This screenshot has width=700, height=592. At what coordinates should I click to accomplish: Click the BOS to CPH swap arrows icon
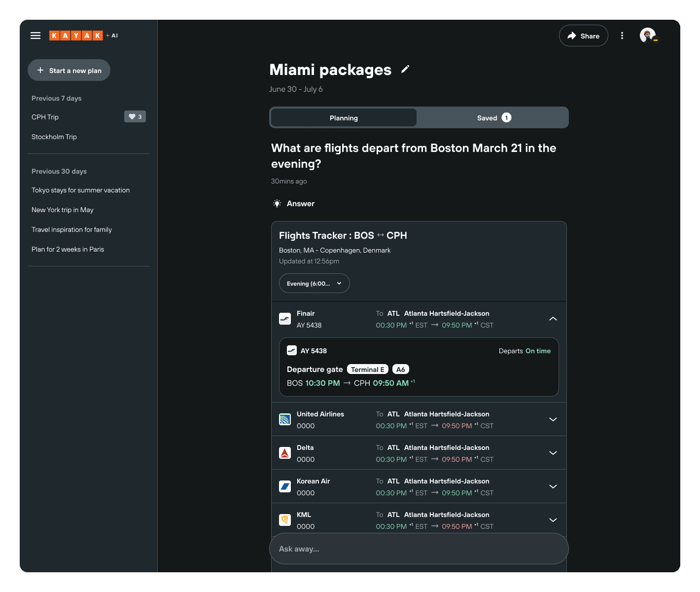coord(381,235)
